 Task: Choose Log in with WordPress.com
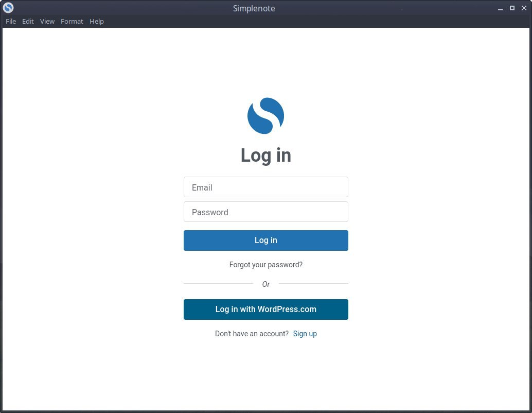(266, 309)
